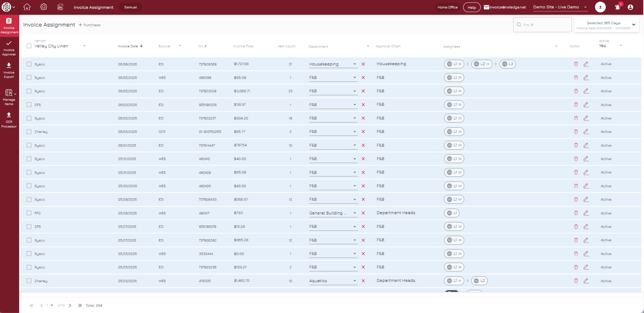Toggle the select-all checkbox in header
644x313 pixels.
[x=29, y=46]
